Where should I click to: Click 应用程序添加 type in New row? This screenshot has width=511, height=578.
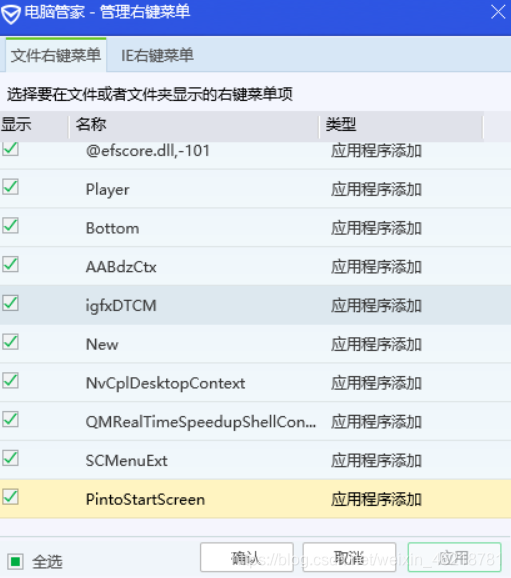(376, 344)
